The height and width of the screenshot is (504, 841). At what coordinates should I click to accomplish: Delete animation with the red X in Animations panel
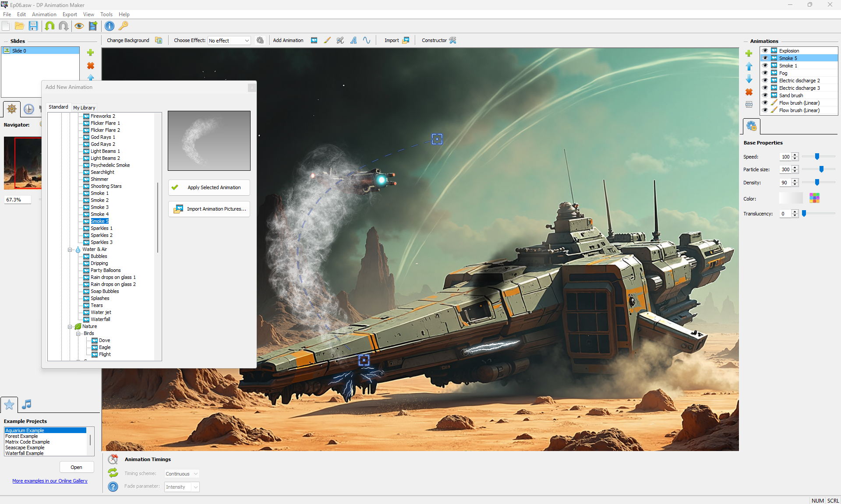tap(749, 92)
